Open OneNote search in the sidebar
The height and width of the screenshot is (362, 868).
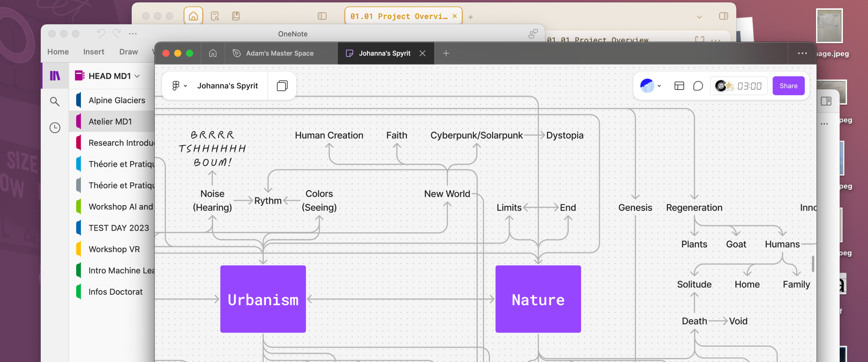point(55,101)
